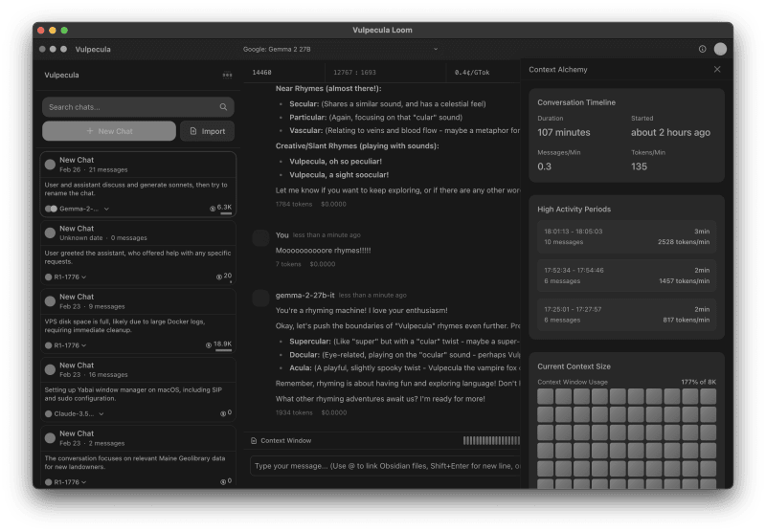
Task: Open the sonnets chat description text
Action: [x=136, y=188]
